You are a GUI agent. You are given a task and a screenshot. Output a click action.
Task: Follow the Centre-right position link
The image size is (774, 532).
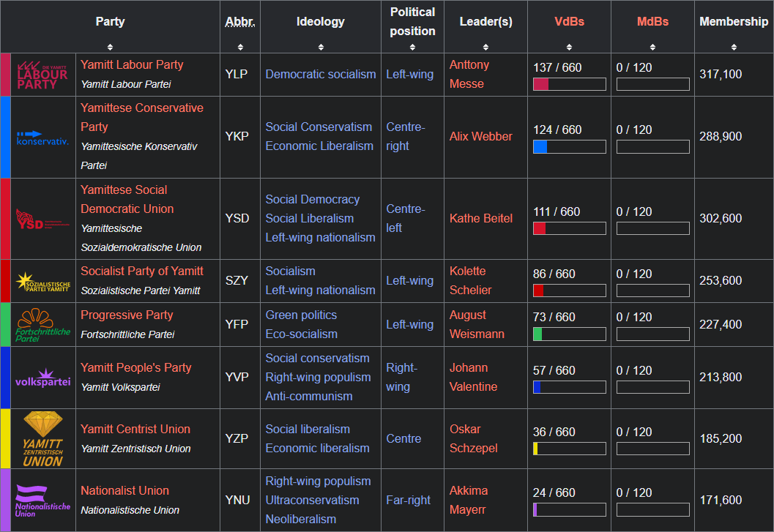(405, 136)
